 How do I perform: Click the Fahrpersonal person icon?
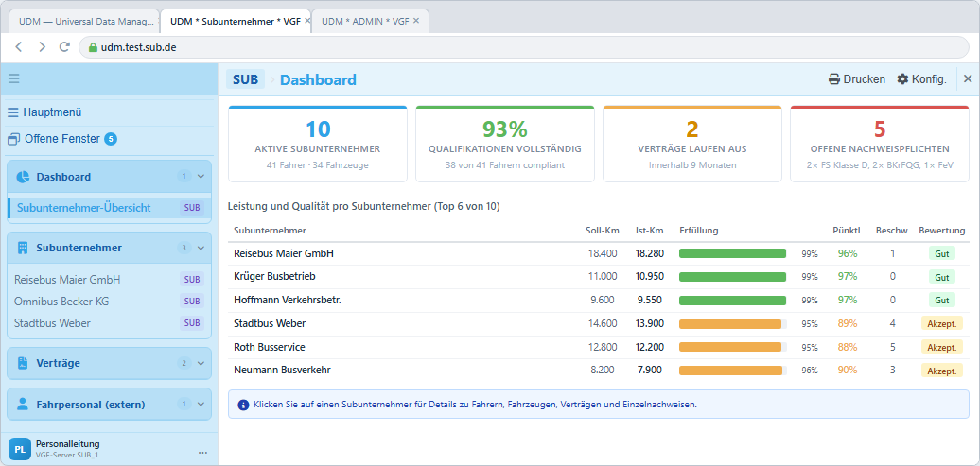pyautogui.click(x=23, y=405)
